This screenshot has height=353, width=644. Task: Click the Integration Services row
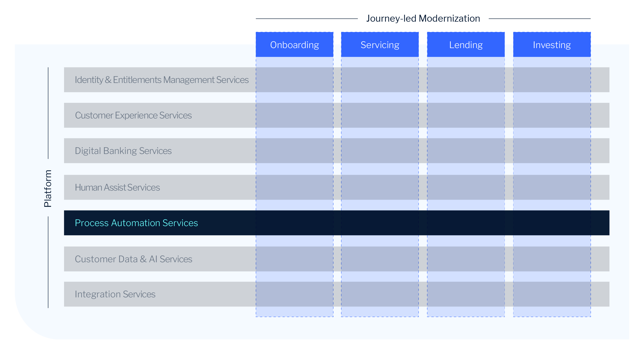tap(337, 294)
